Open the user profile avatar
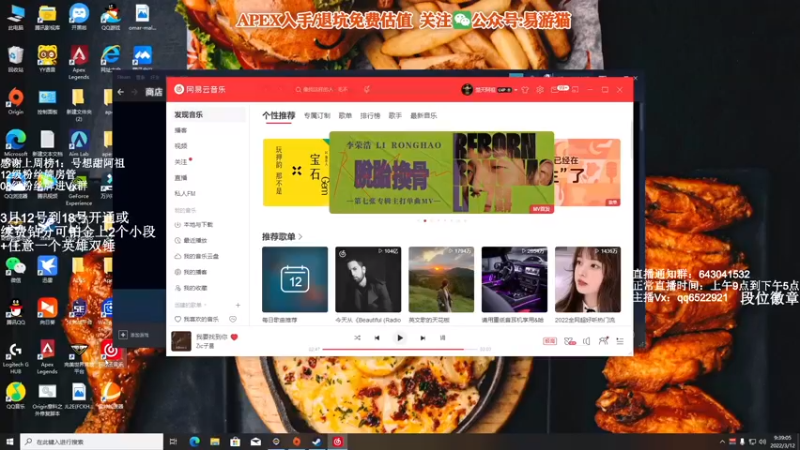 [x=467, y=89]
